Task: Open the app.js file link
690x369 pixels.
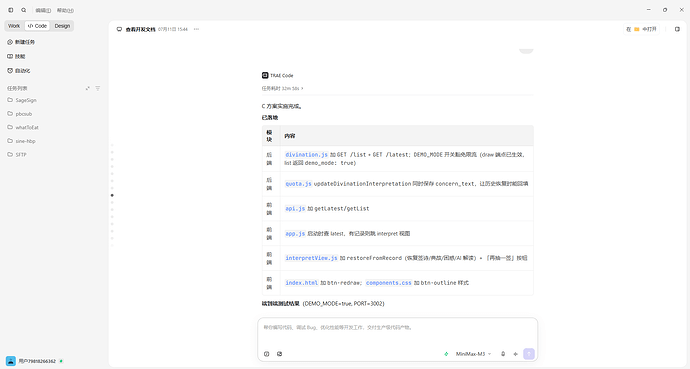Action: click(x=295, y=234)
